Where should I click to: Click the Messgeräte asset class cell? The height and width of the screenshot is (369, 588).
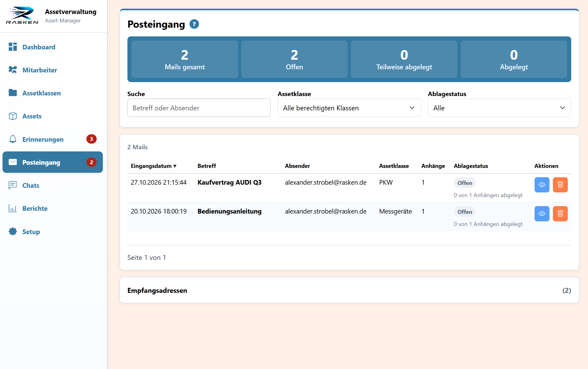coord(395,211)
